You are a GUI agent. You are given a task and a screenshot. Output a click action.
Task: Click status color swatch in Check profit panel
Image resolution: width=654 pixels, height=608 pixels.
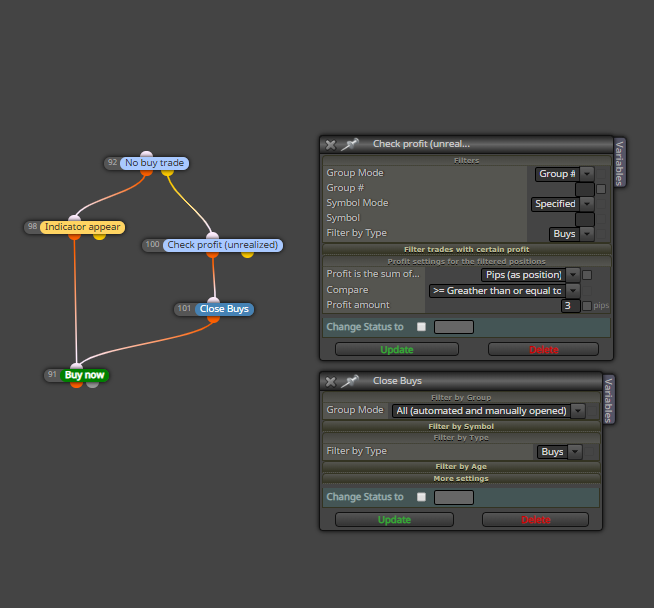pyautogui.click(x=454, y=327)
